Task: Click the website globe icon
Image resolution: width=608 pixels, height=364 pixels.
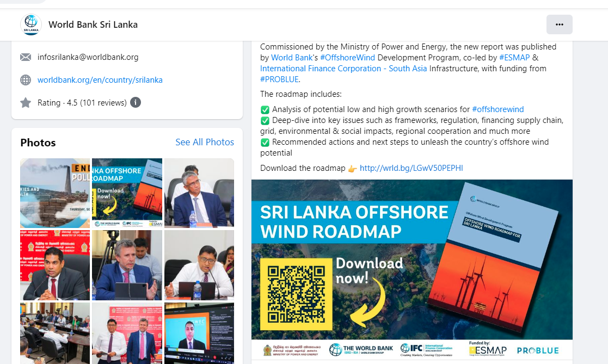Action: (26, 80)
